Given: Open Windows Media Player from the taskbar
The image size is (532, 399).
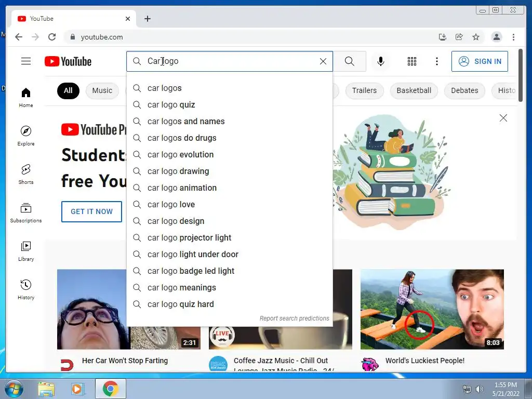Looking at the screenshot, I should tap(78, 389).
